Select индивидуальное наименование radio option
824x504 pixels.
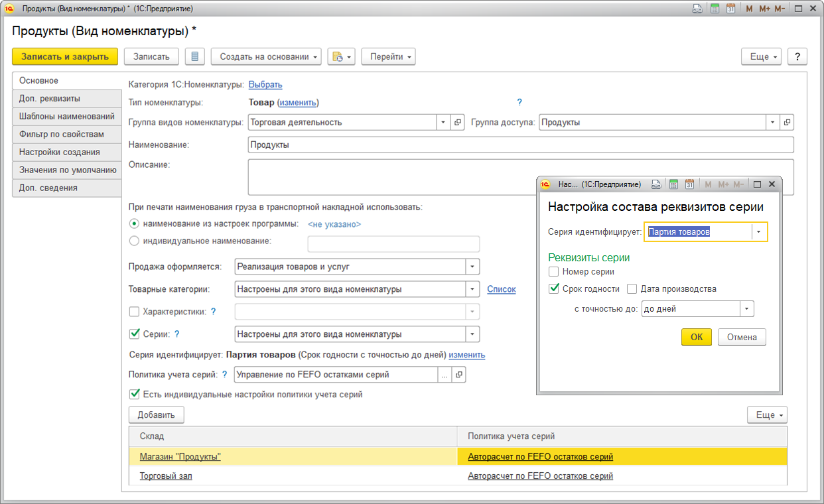(135, 241)
